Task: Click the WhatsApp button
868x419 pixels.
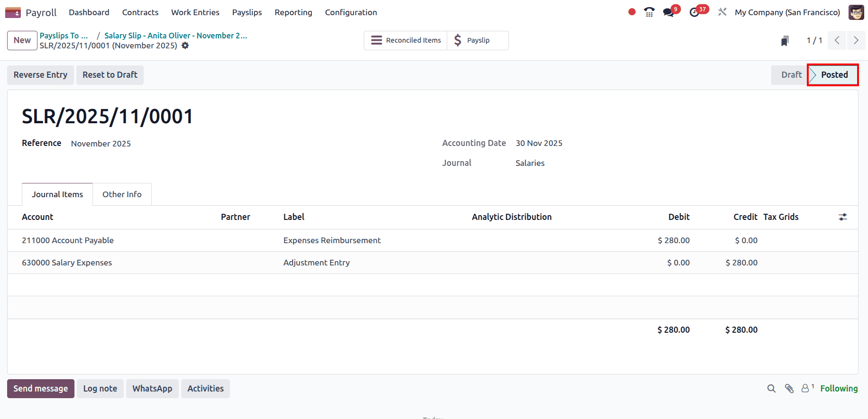Action: [x=152, y=389]
